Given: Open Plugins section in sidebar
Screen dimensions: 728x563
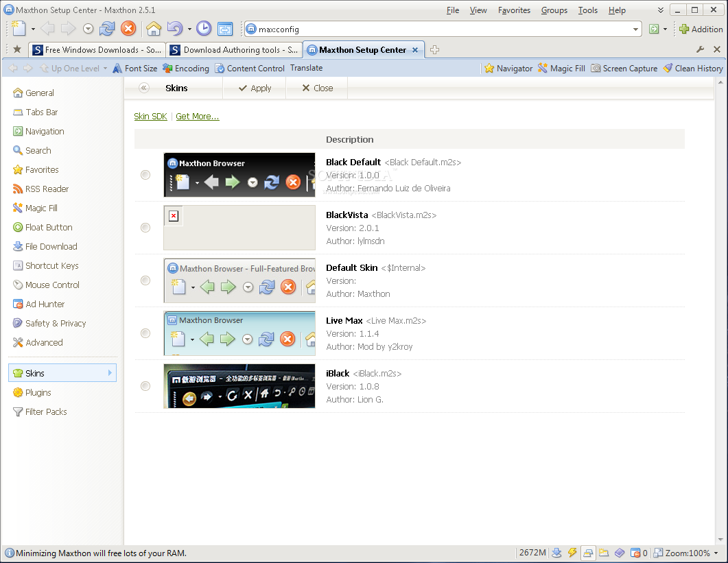Looking at the screenshot, I should tap(32, 393).
